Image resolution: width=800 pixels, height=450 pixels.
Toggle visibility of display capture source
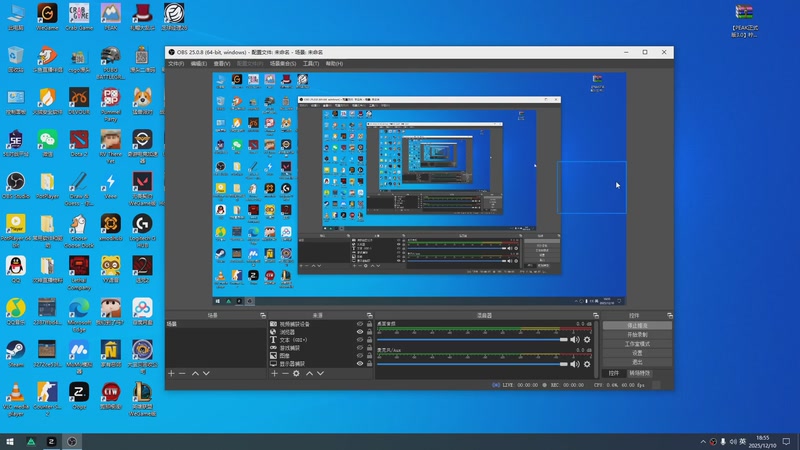coord(360,364)
